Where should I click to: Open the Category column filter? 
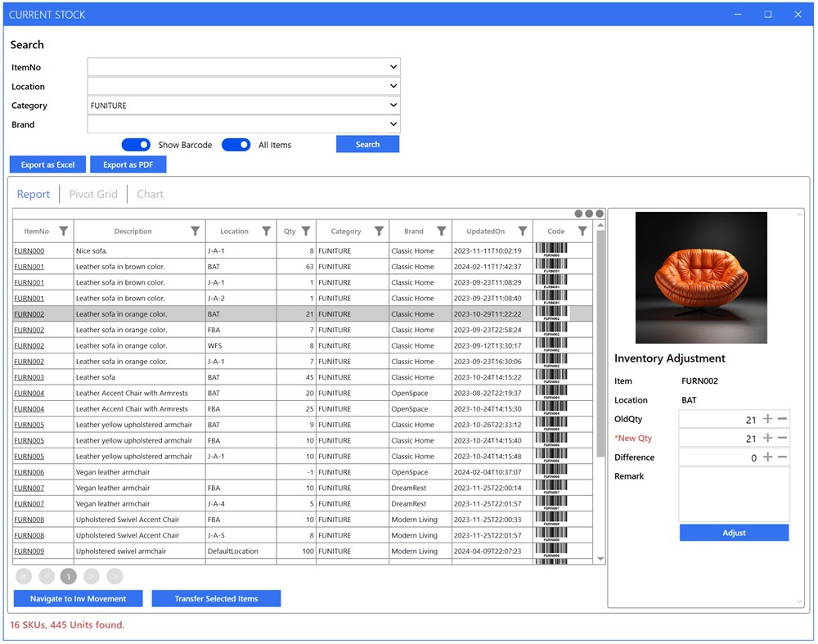tap(377, 230)
